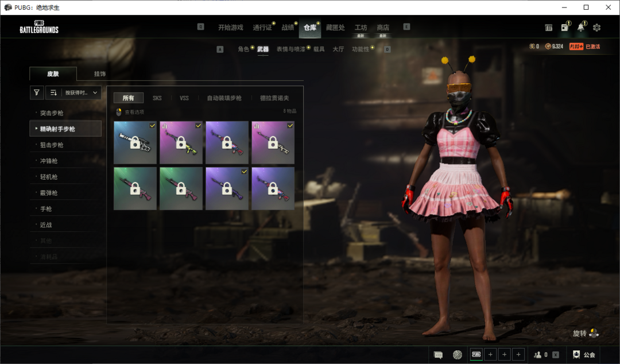The height and width of the screenshot is (364, 620).
Task: Click the BP currency icon
Action: point(548,47)
